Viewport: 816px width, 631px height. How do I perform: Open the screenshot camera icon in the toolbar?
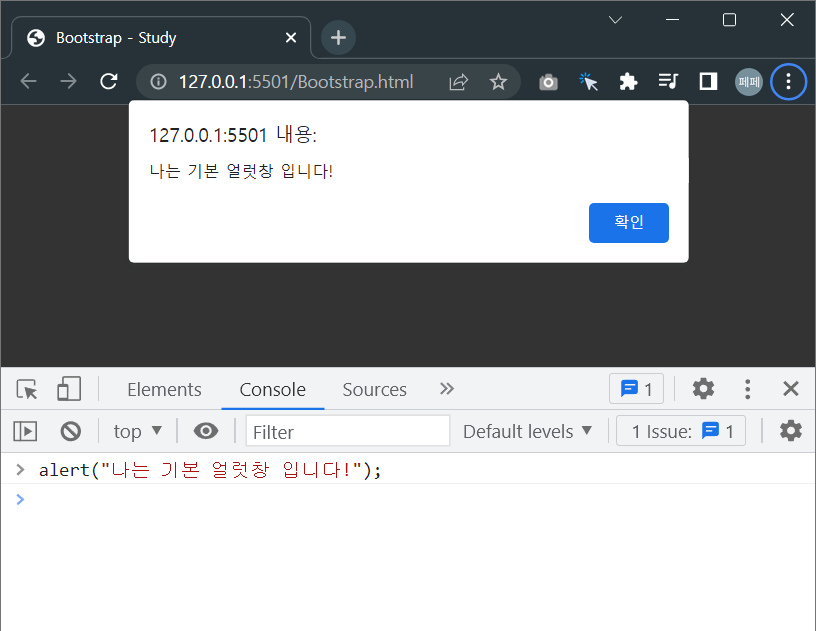(x=548, y=82)
